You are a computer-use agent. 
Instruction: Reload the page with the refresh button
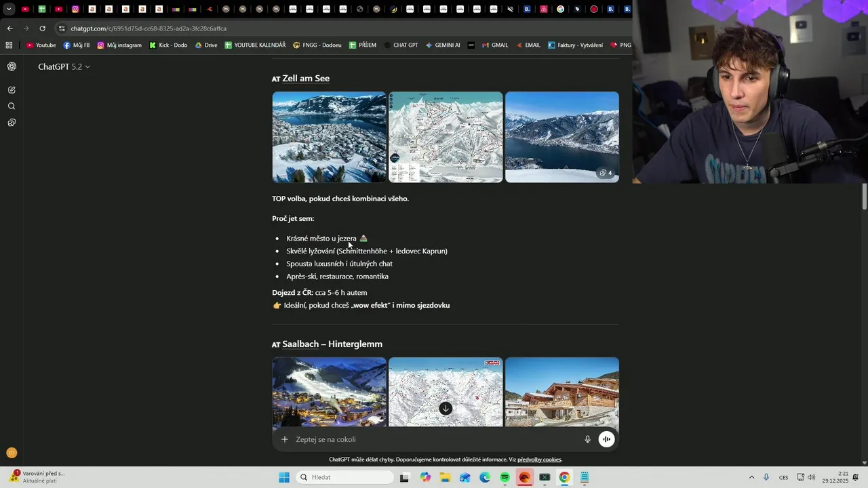coord(42,28)
